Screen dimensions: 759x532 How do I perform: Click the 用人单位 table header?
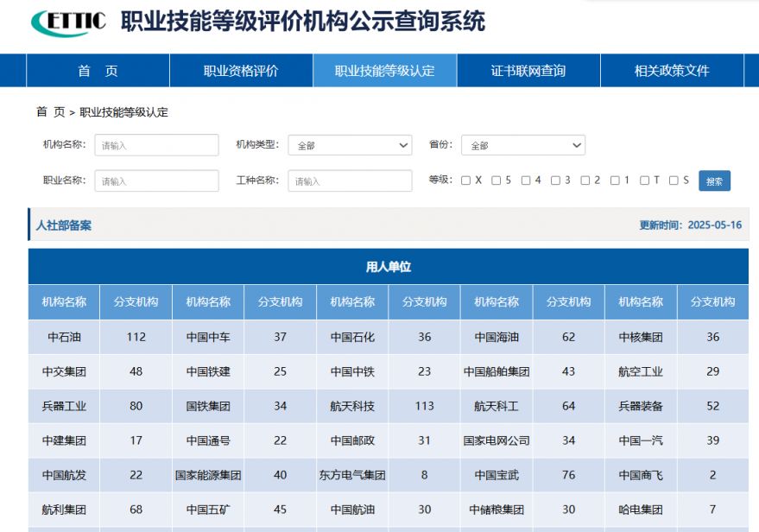click(x=389, y=267)
